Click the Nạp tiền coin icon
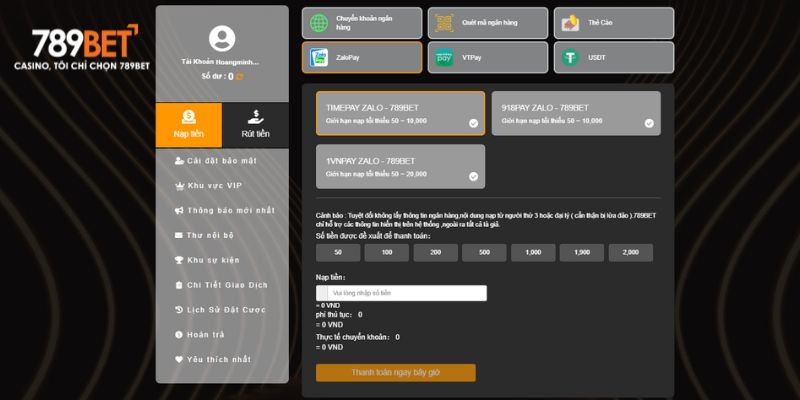800x400 pixels. click(x=188, y=117)
